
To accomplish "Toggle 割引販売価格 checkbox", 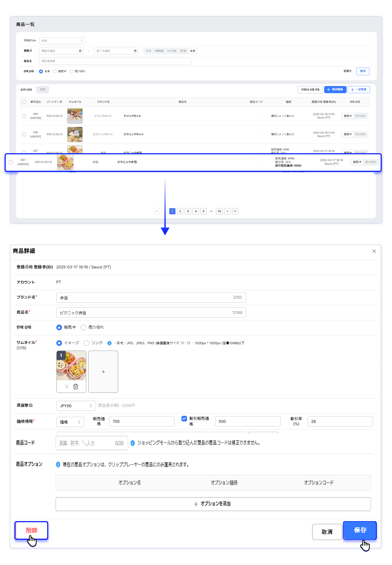I will [184, 419].
